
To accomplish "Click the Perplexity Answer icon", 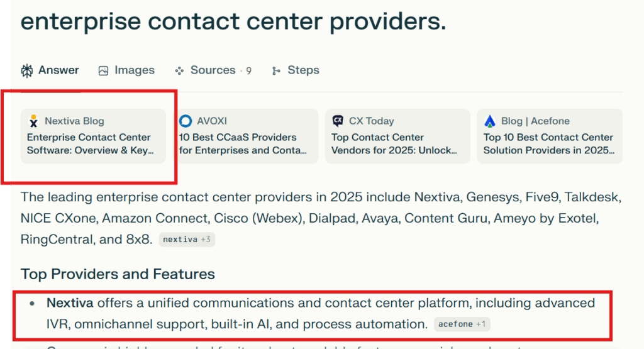I will click(26, 70).
